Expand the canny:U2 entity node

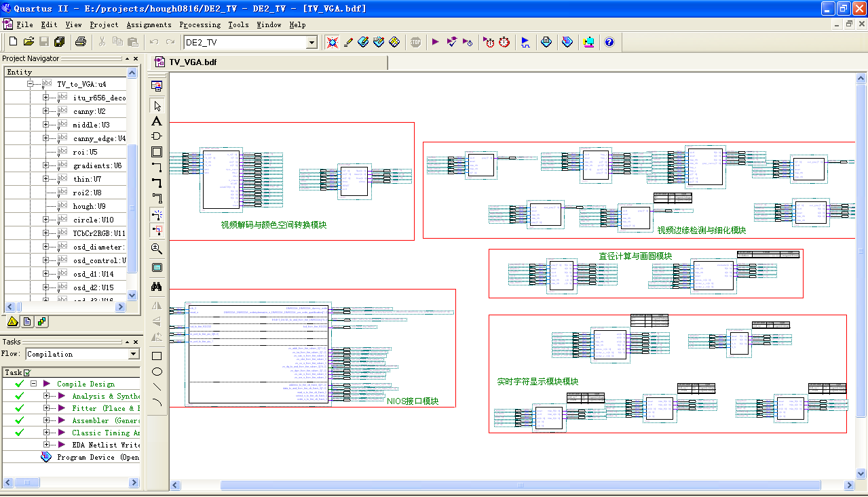(46, 111)
